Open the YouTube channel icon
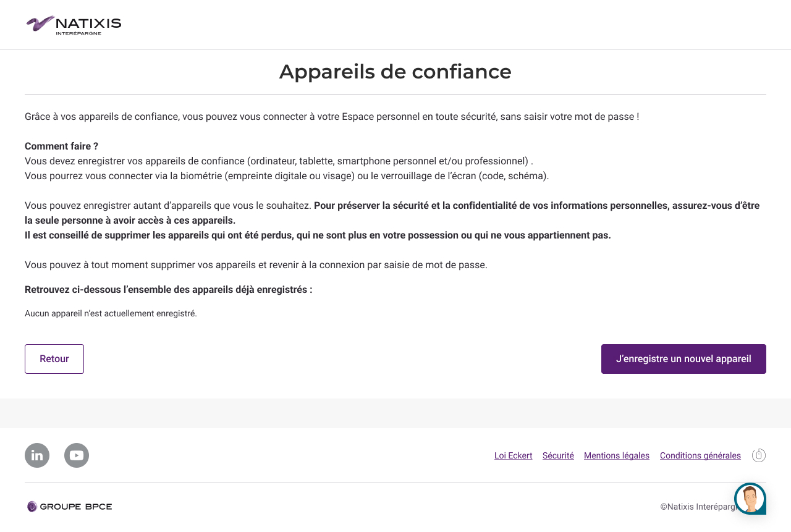This screenshot has height=532, width=791. [77, 455]
